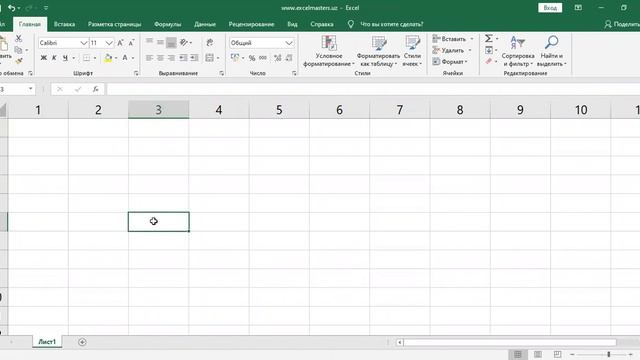
Task: Click Merge and Center icon
Action: tap(209, 58)
